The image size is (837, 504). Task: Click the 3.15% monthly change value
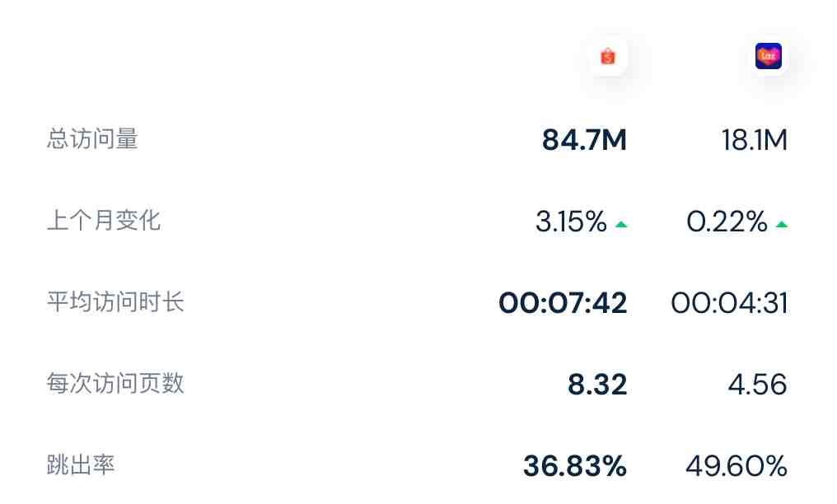(571, 222)
